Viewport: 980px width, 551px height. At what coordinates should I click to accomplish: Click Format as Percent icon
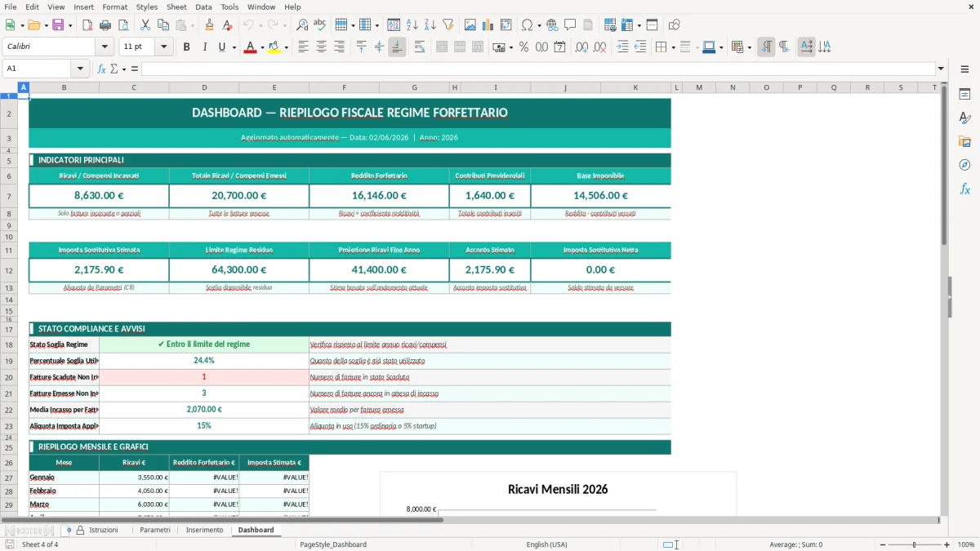(x=523, y=47)
